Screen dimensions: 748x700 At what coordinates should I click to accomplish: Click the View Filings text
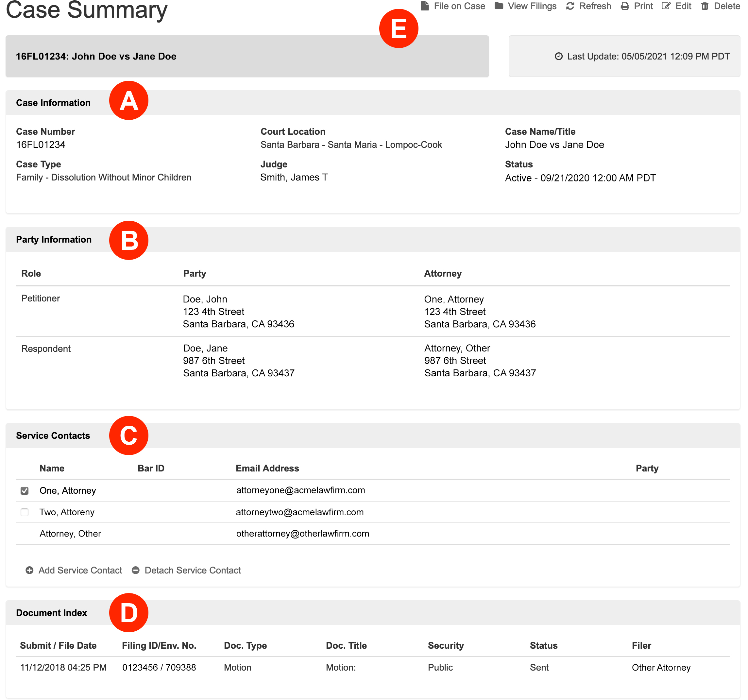pos(532,6)
